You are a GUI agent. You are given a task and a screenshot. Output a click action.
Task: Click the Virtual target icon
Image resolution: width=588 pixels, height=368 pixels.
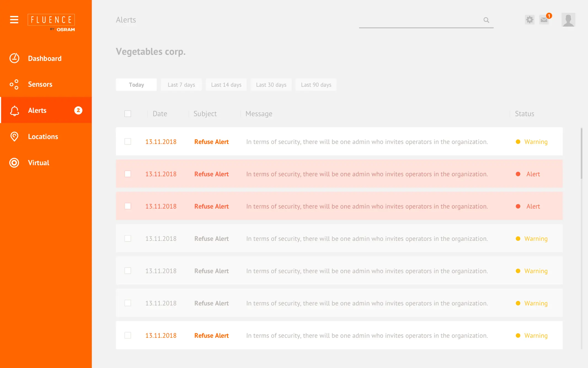[x=14, y=163]
